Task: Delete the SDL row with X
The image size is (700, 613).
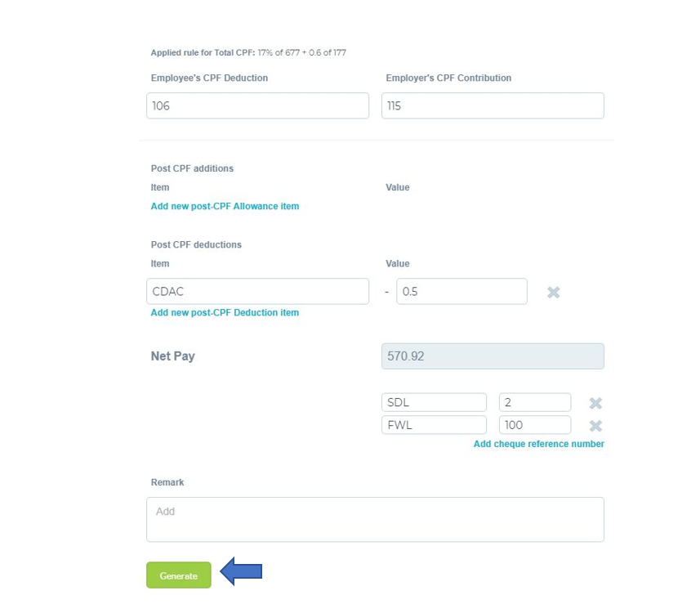Action: [595, 403]
